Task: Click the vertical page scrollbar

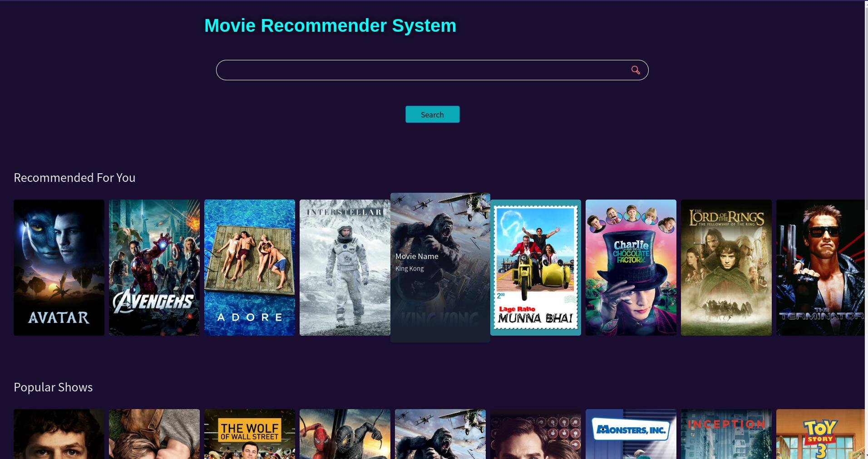Action: point(866,229)
